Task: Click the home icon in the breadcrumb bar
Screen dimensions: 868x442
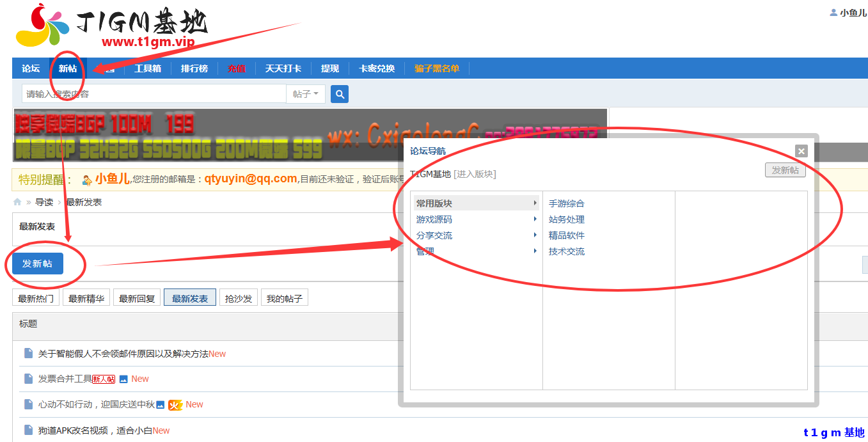Action: (17, 201)
